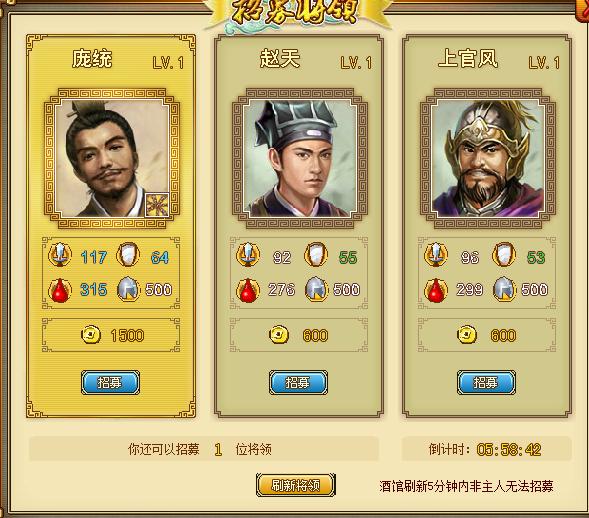Recruit 庞统 with the 招募 button
Viewport: 589px width, 518px height.
click(110, 382)
